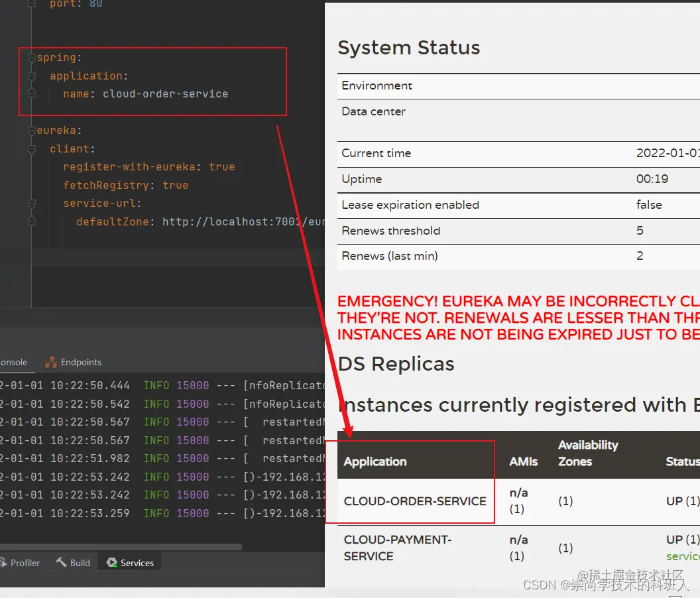Click log line timestamp 10:22:50.444

click(x=89, y=385)
